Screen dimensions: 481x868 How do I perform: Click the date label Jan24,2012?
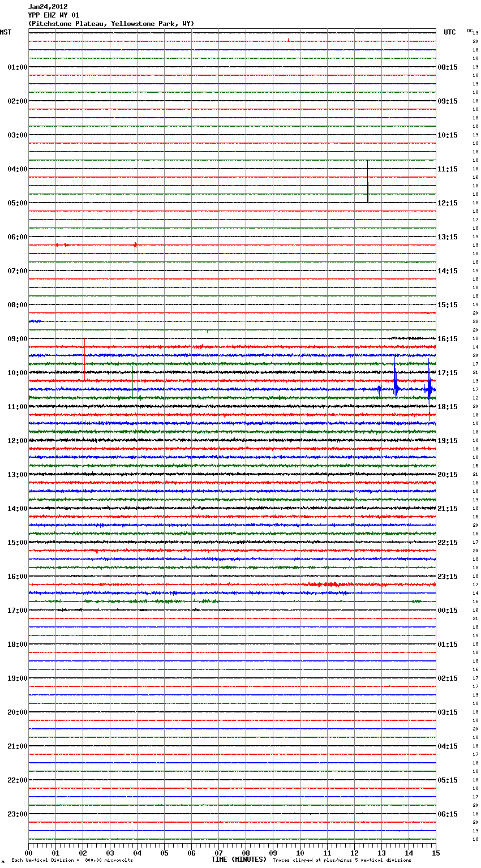[48, 7]
